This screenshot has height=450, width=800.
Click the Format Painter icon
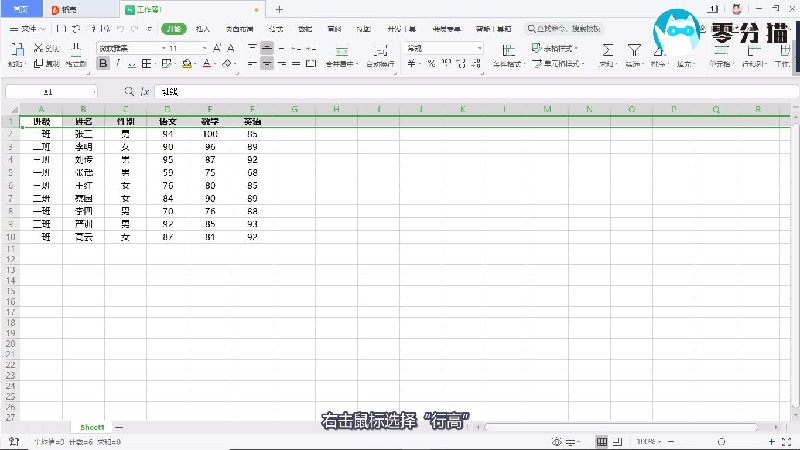tap(76, 52)
